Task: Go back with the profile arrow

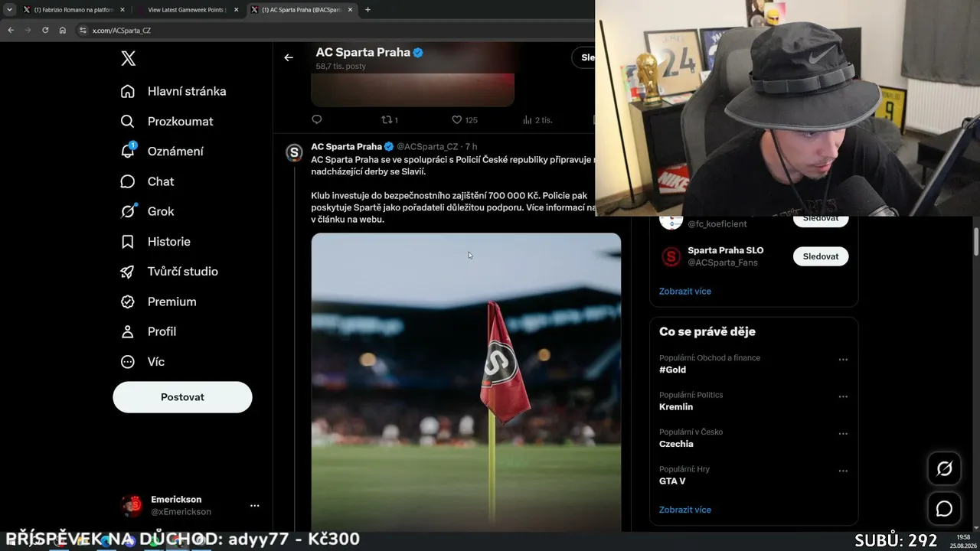Action: (x=289, y=57)
